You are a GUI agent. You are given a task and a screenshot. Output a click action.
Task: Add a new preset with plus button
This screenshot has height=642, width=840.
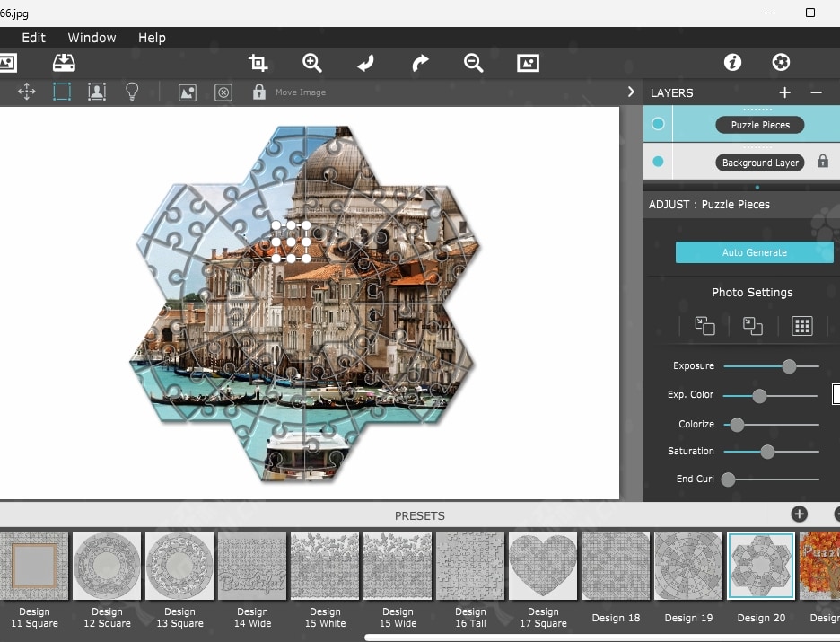pyautogui.click(x=799, y=514)
